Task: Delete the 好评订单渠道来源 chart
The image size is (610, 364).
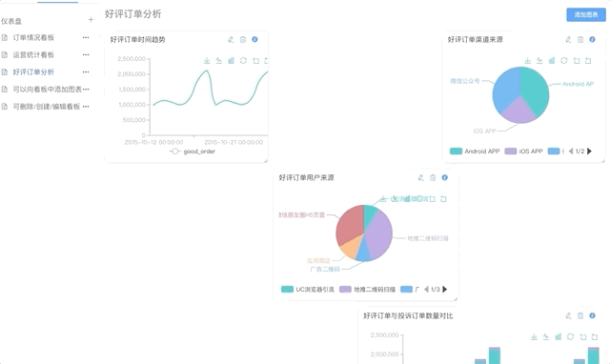Action: point(580,39)
